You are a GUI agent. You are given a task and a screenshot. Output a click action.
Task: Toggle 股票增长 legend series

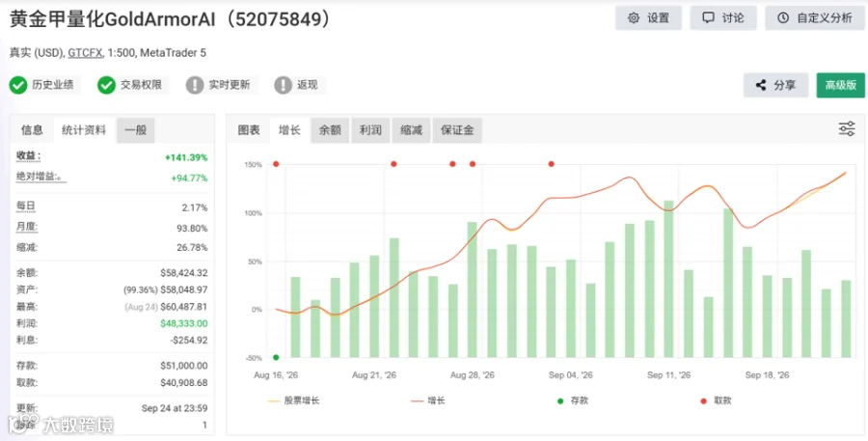295,400
